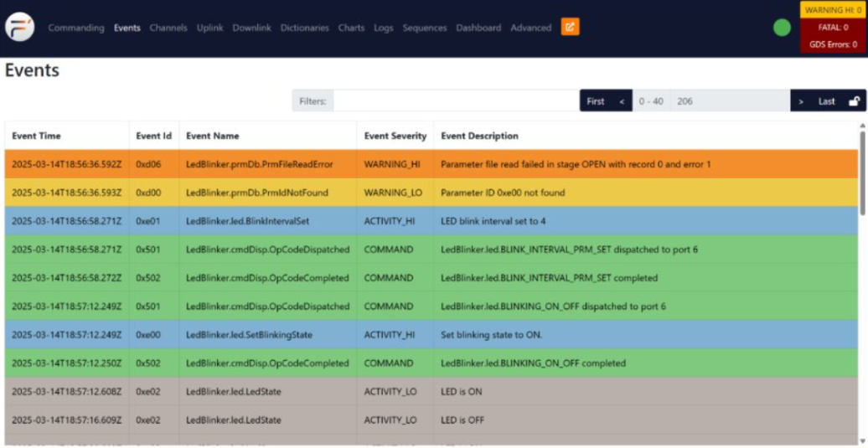
Task: Click the scrollbar down arrow
Action: (x=862, y=441)
